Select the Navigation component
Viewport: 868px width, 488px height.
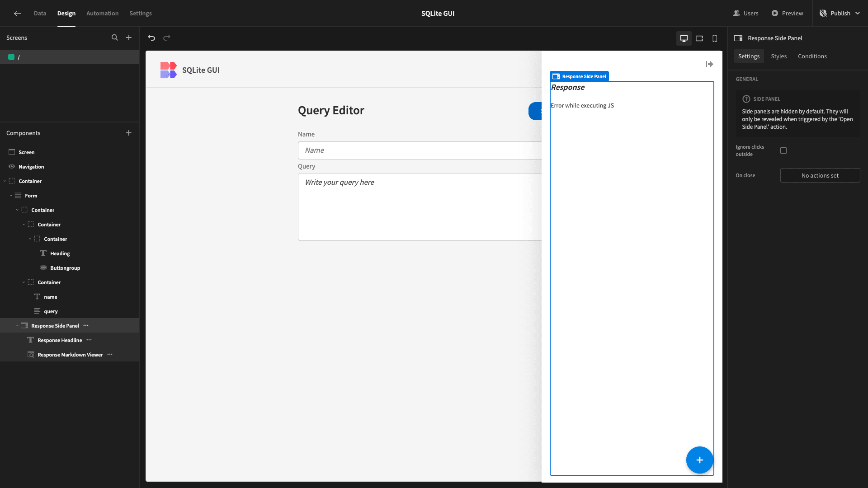31,167
